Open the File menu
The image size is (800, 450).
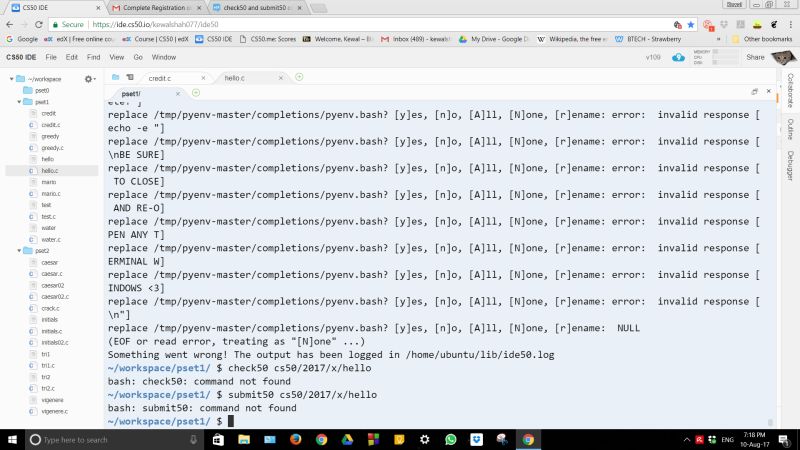51,58
